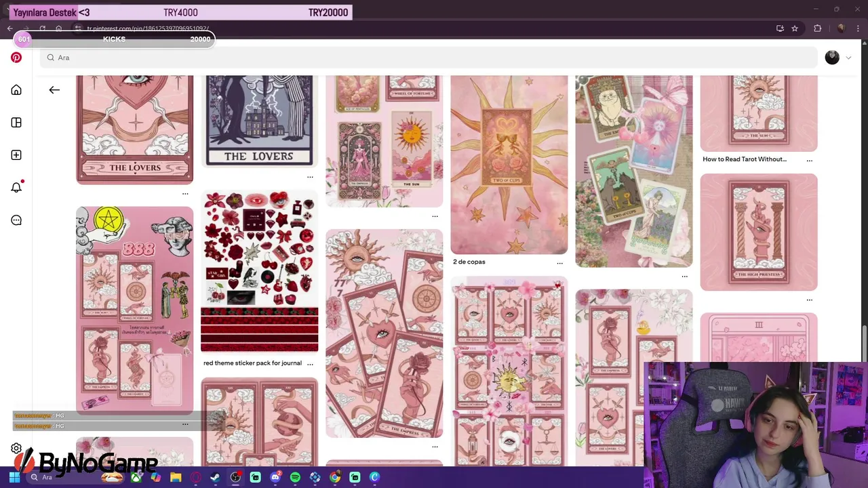Open Opera GX browser in the taskbar
Image resolution: width=868 pixels, height=488 pixels.
(196, 477)
